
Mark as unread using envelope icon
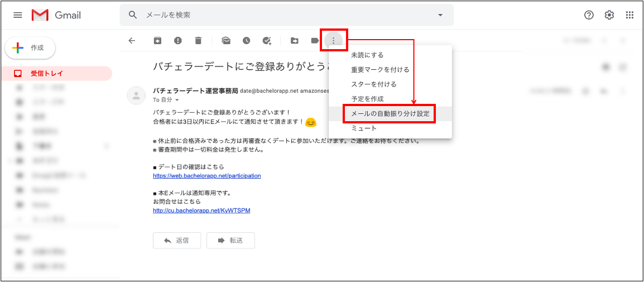coord(226,40)
